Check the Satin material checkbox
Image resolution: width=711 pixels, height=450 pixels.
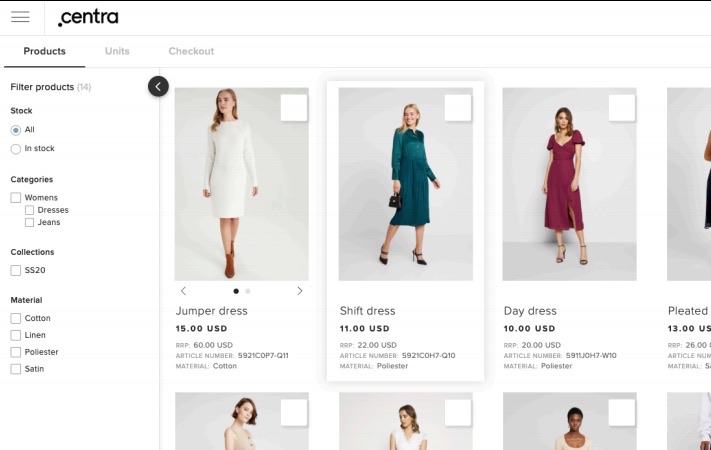pyautogui.click(x=16, y=369)
